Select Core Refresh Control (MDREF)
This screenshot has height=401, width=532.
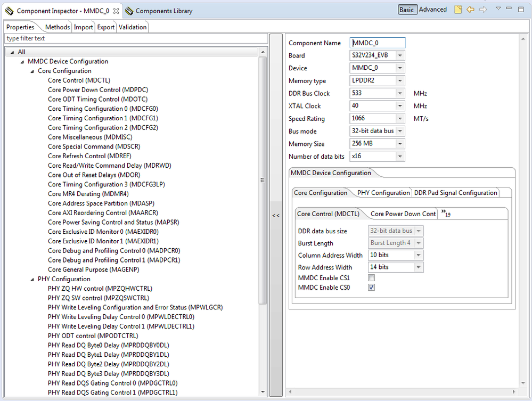[89, 156]
